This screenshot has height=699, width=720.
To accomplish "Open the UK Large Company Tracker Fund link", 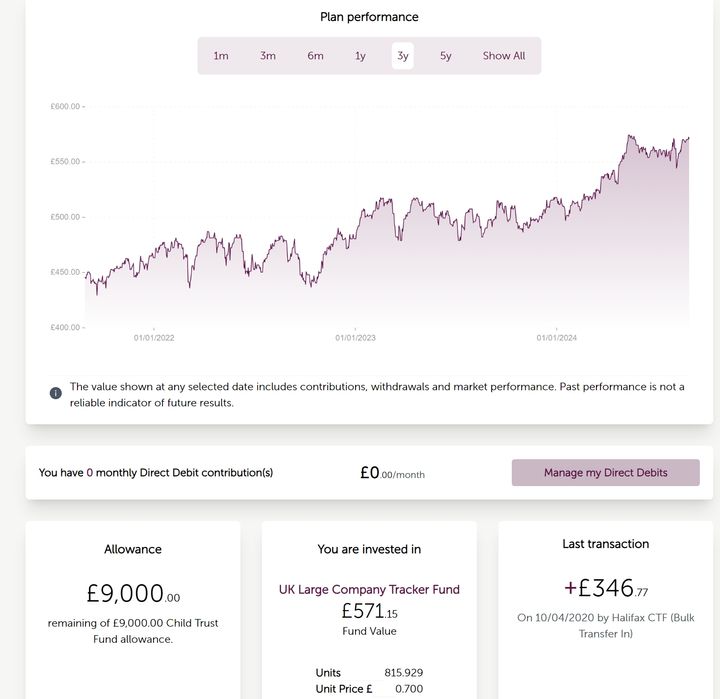I will 369,589.
